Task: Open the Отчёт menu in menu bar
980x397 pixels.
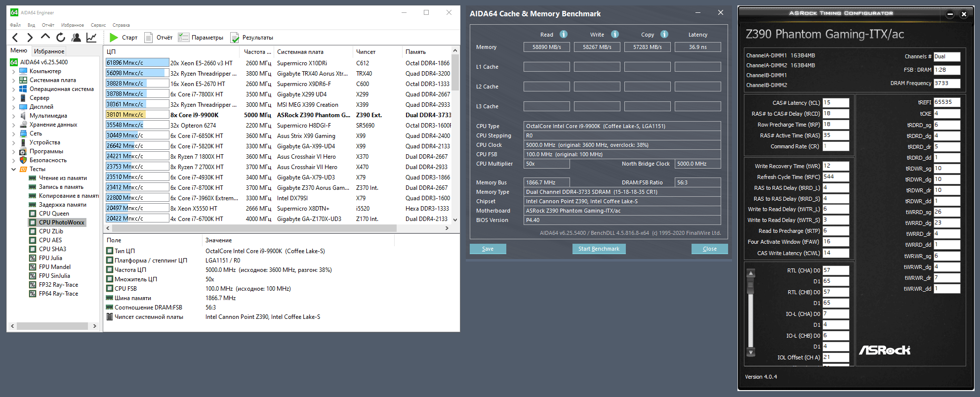Action: (x=48, y=25)
